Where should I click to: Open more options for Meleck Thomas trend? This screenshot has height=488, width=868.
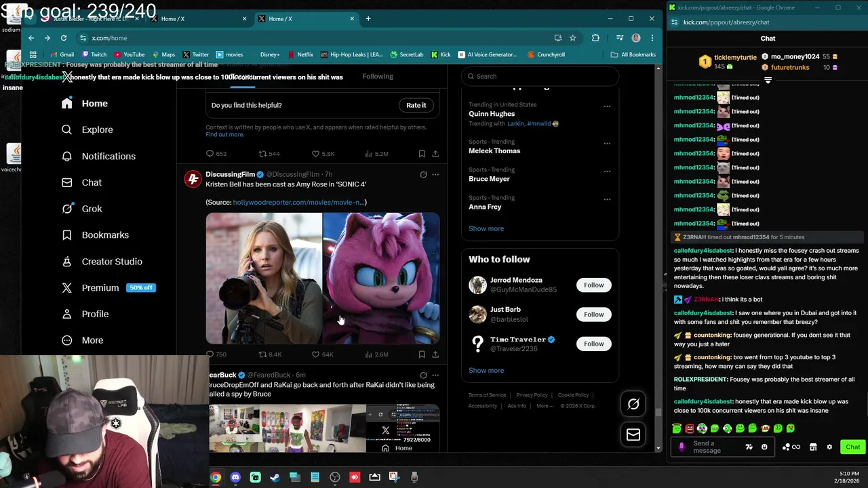click(607, 144)
